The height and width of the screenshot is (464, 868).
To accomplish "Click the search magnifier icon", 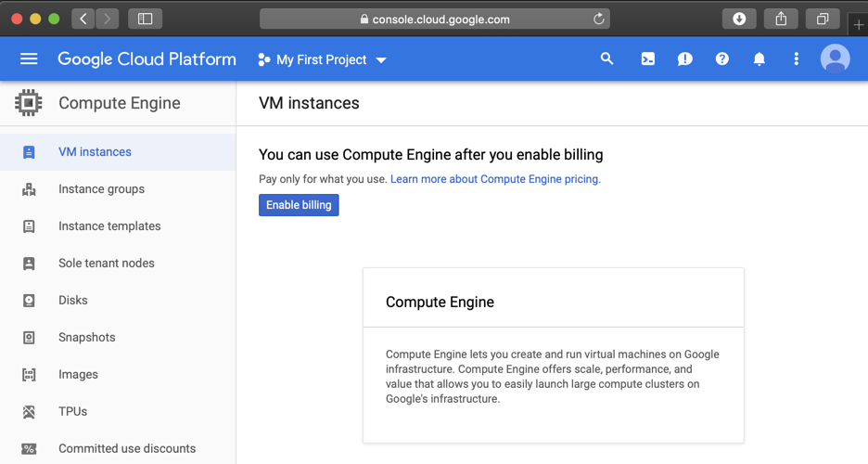I will pos(607,59).
